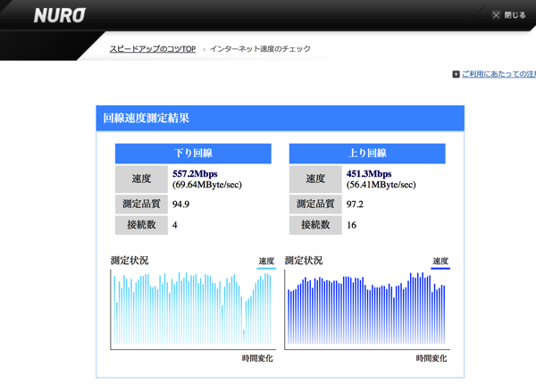Click the light blue 速度 legend marker
The image size is (536, 392).
click(x=266, y=263)
